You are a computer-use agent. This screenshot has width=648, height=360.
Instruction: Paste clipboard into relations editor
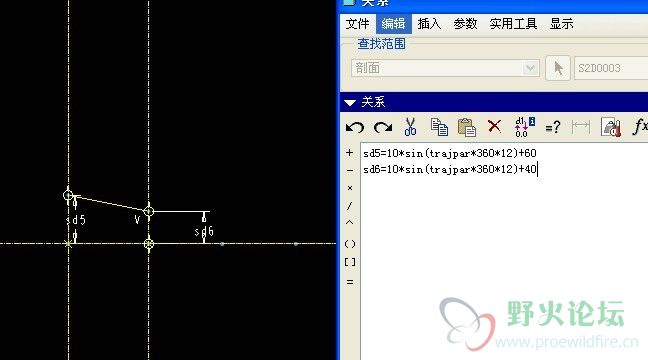pos(467,127)
